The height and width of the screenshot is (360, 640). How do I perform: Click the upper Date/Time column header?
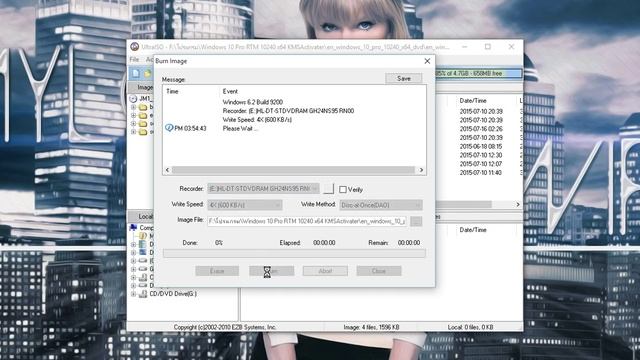coord(473,100)
